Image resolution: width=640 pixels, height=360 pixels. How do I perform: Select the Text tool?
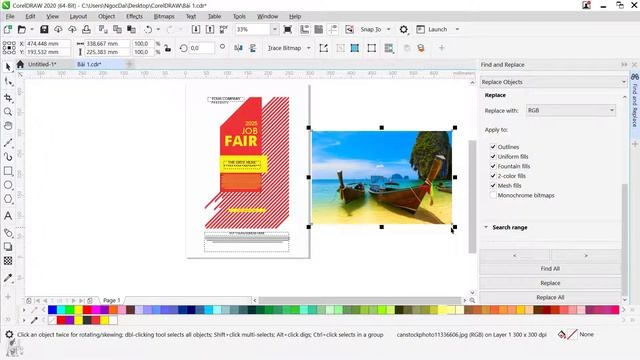(x=8, y=216)
